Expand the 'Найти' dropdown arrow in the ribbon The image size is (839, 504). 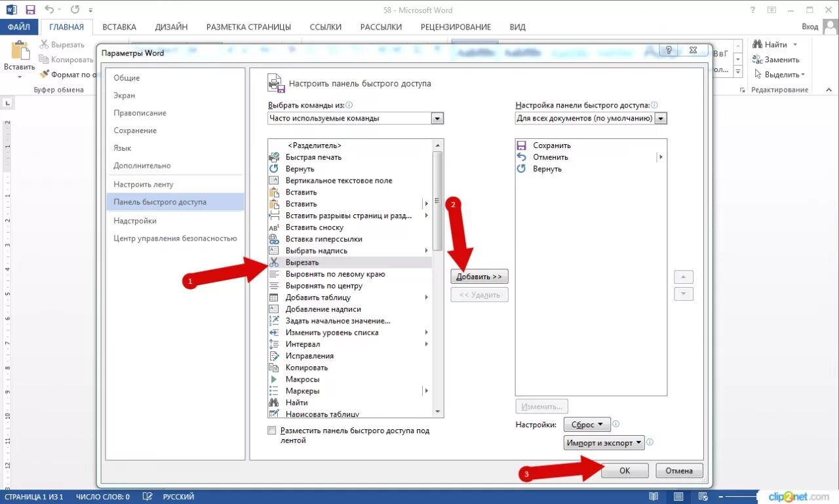[795, 45]
